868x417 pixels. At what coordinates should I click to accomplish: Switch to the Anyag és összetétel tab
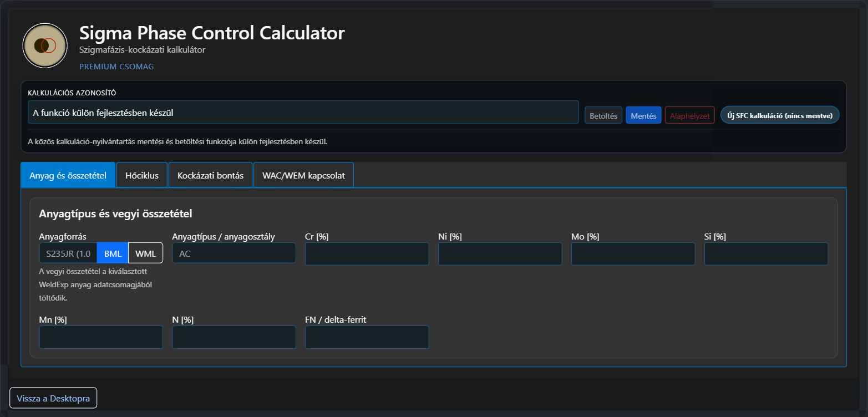pos(68,175)
